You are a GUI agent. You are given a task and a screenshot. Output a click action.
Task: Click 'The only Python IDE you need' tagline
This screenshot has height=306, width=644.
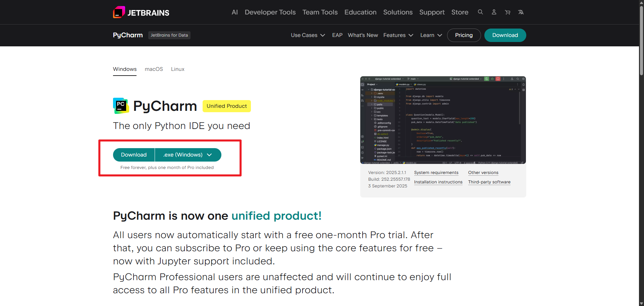[181, 126]
